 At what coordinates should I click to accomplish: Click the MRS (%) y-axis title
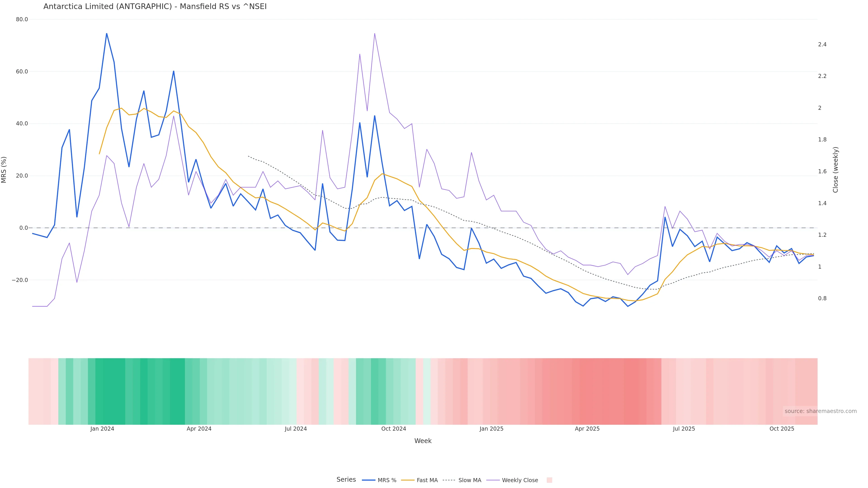[x=4, y=170]
